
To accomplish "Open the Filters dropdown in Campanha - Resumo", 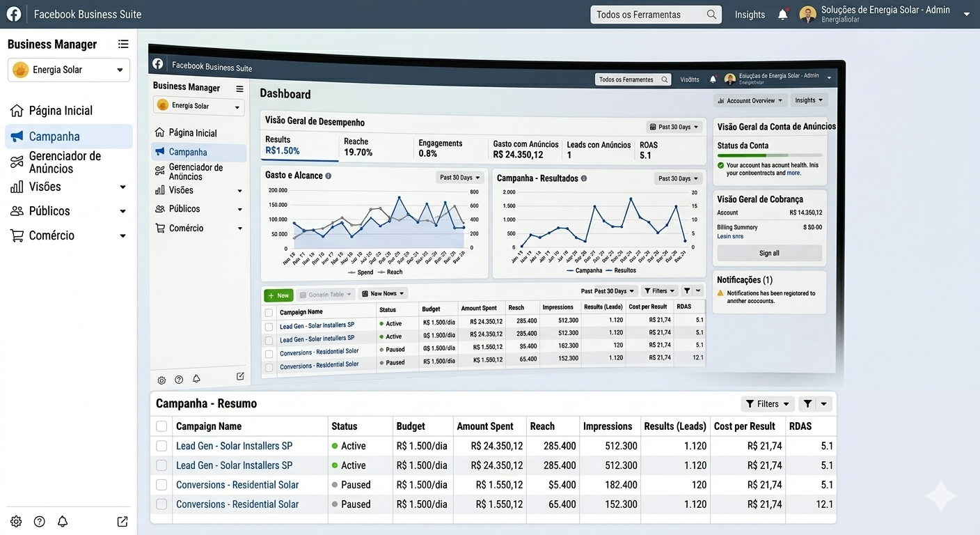I will pos(768,404).
